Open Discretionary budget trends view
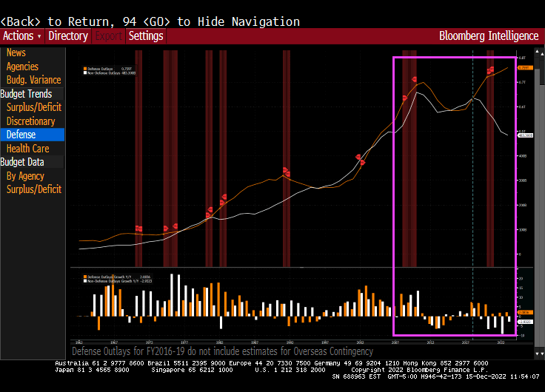 [x=30, y=121]
